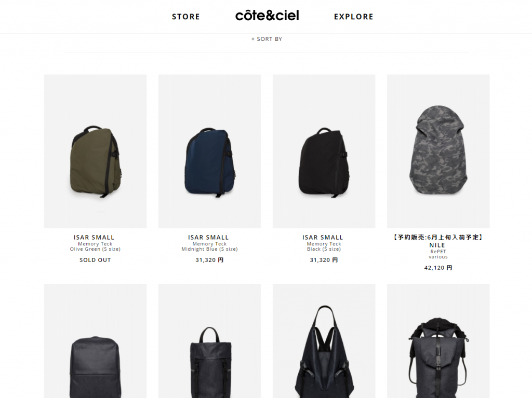Image resolution: width=532 pixels, height=398 pixels.
Task: Open the EXPLORE menu
Action: [x=353, y=17]
